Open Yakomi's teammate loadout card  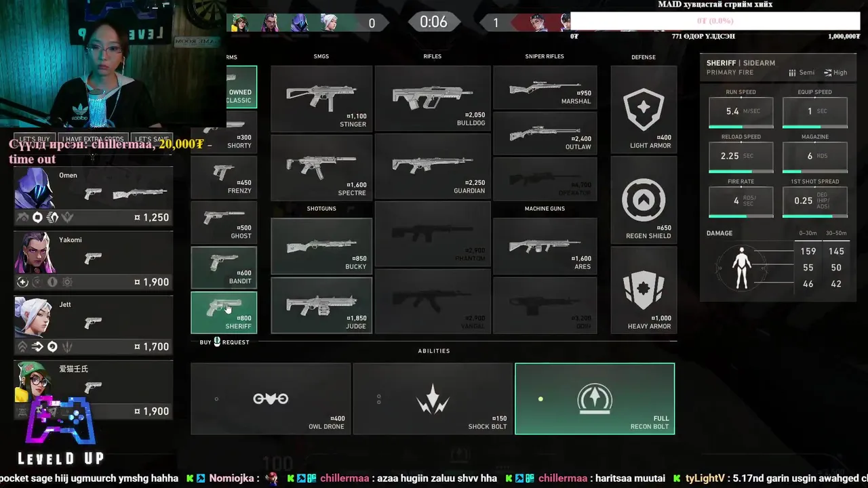tap(94, 262)
